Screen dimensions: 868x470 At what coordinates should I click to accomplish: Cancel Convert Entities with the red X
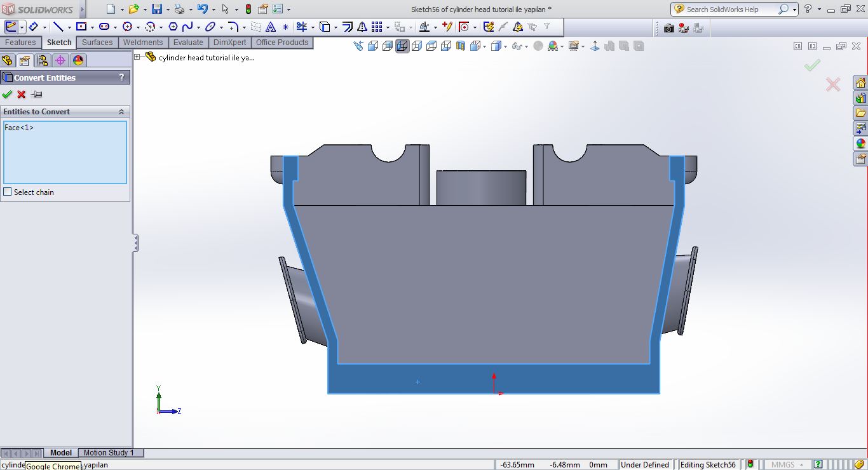(x=22, y=94)
